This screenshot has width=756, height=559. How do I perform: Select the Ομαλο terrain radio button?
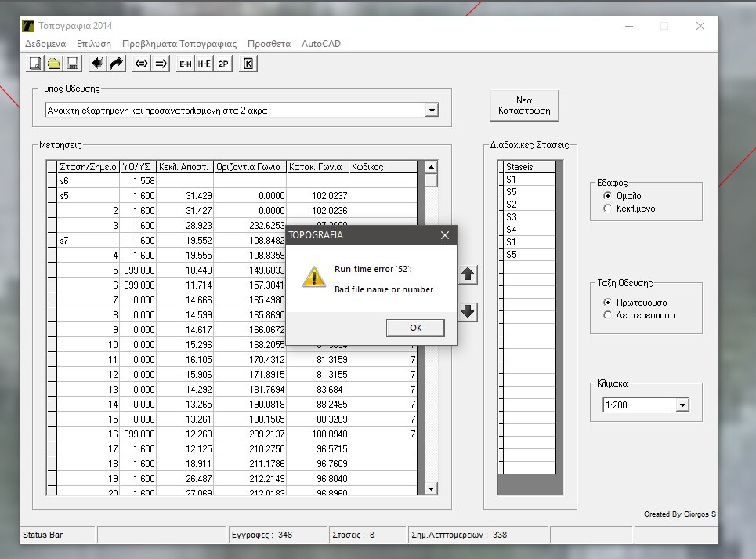[x=607, y=196]
